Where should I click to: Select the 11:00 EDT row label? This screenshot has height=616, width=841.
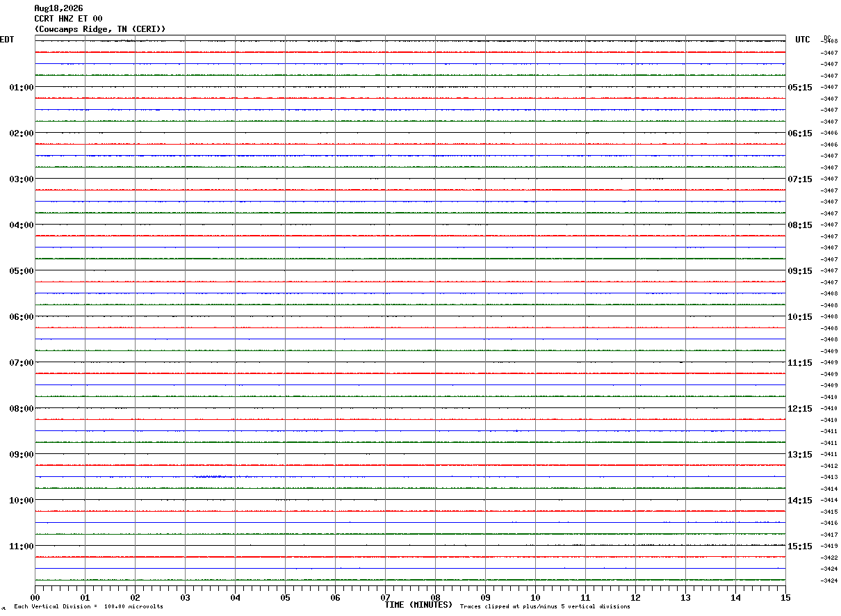[x=22, y=546]
